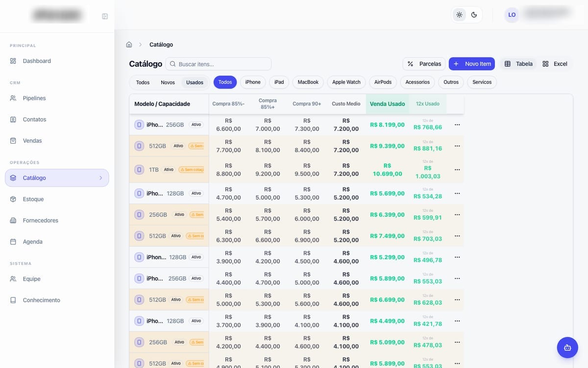Filter category by iPhone
The image size is (588, 368).
pos(253,82)
